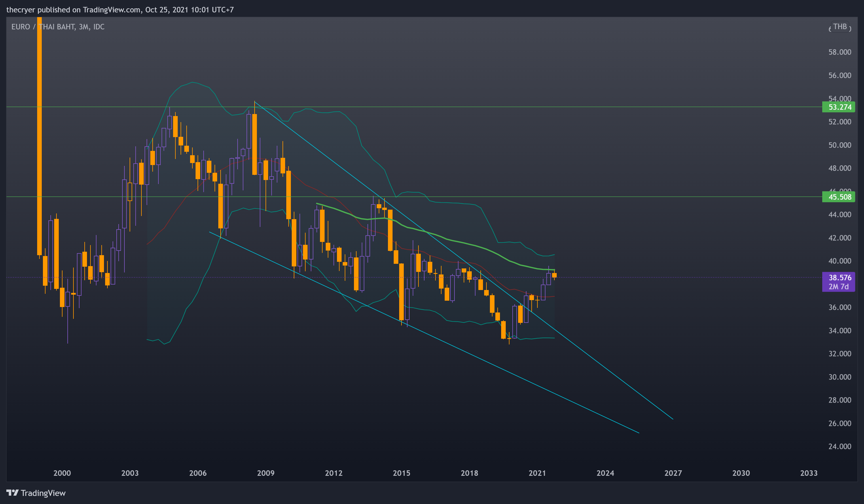The height and width of the screenshot is (504, 864).
Task: Click the 50.000 price scale value
Action: tap(840, 145)
